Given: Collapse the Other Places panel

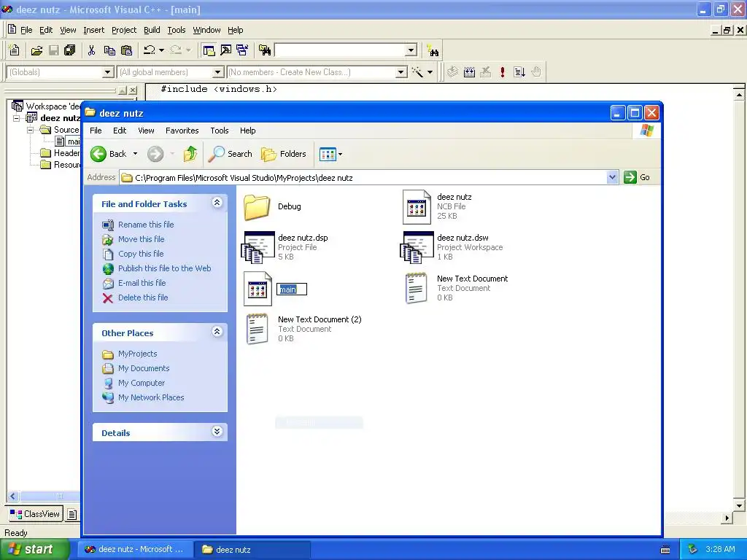Looking at the screenshot, I should (x=217, y=332).
